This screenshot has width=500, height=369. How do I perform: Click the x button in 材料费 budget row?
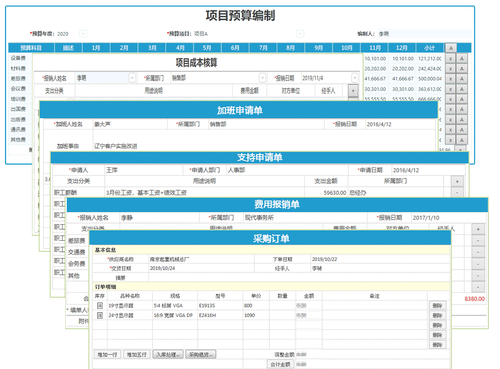point(451,69)
